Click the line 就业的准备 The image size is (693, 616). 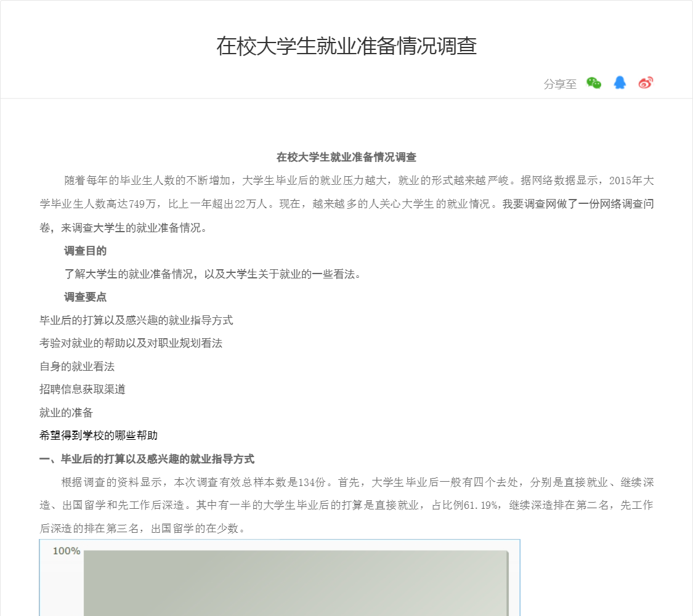[67, 413]
